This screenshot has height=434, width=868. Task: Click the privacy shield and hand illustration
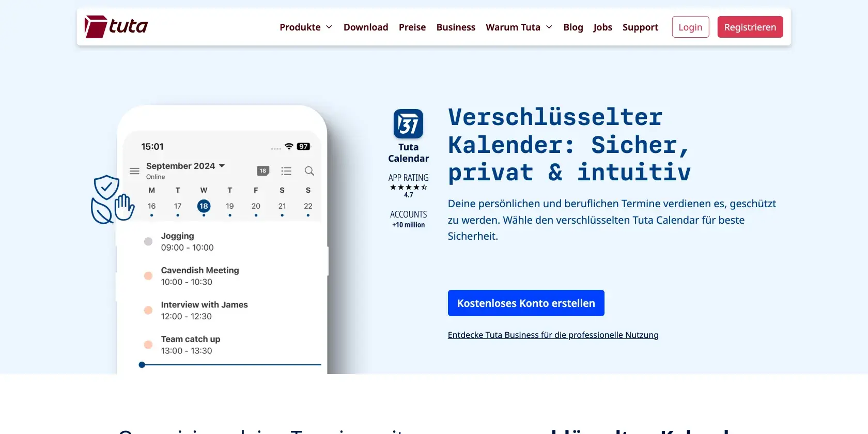pos(112,199)
